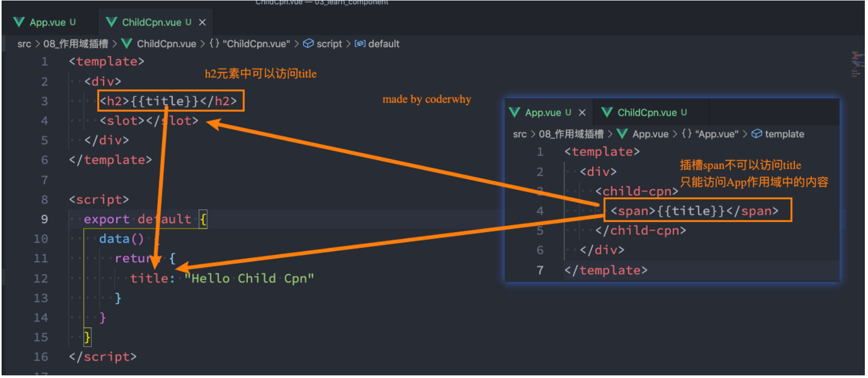The height and width of the screenshot is (378, 868).
Task: Click the Vue icon on the left App.vue tab
Action: coord(19,22)
